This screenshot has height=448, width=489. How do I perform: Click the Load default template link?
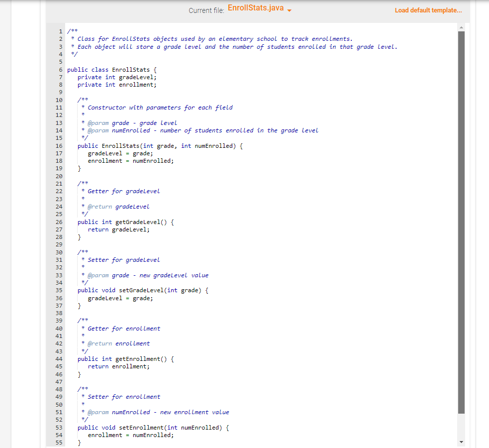click(428, 10)
